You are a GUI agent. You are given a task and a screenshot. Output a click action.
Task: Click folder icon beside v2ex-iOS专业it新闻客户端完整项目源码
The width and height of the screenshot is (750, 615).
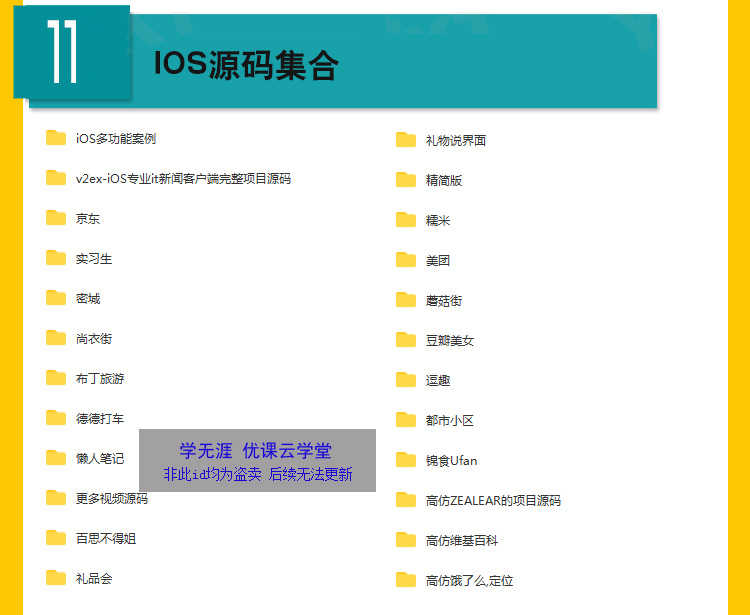pos(56,178)
